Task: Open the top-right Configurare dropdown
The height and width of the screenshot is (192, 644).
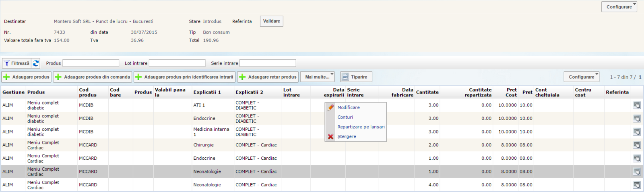Action: [619, 7]
